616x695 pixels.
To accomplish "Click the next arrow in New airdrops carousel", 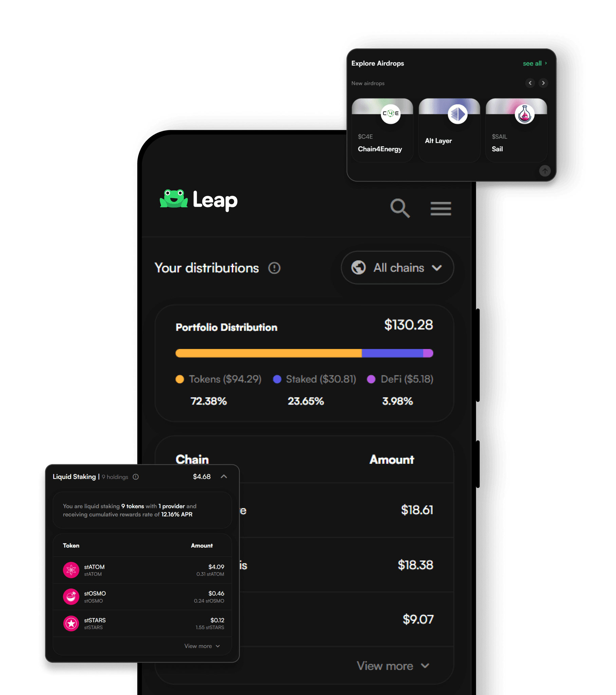I will (x=543, y=83).
